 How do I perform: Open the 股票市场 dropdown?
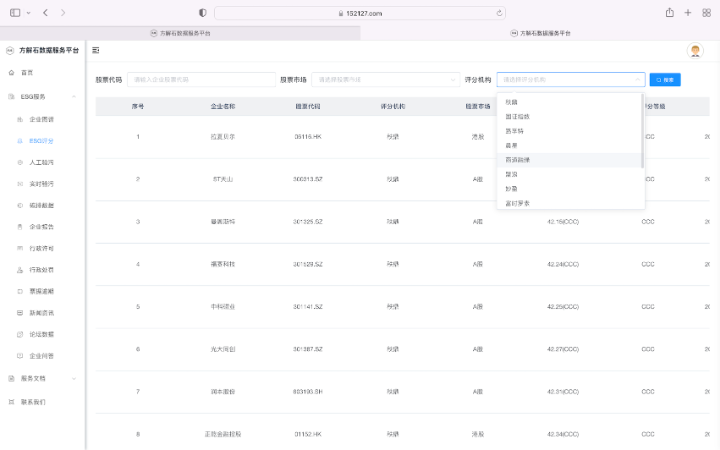point(386,79)
